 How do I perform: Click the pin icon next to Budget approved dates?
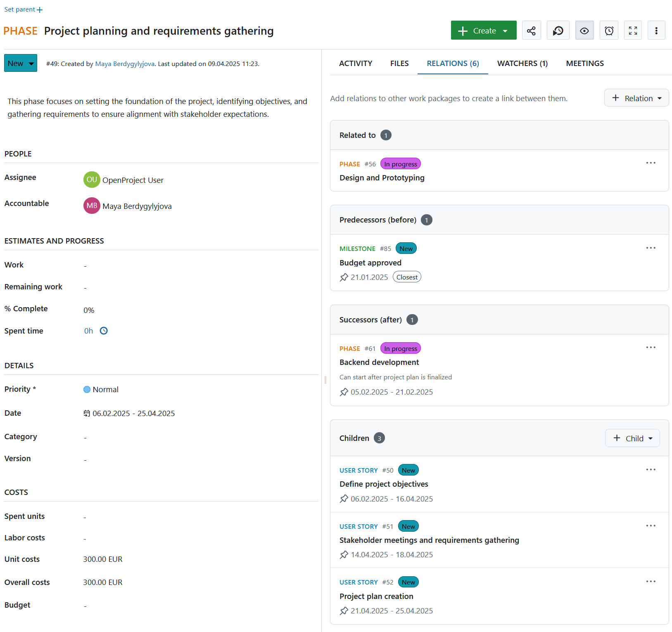[x=344, y=277]
